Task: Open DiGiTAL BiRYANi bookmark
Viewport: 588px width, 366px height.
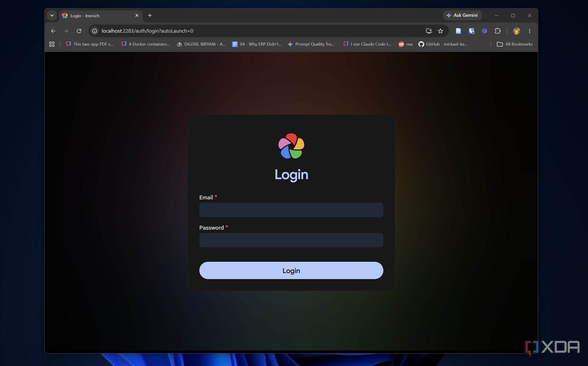Action: point(202,44)
